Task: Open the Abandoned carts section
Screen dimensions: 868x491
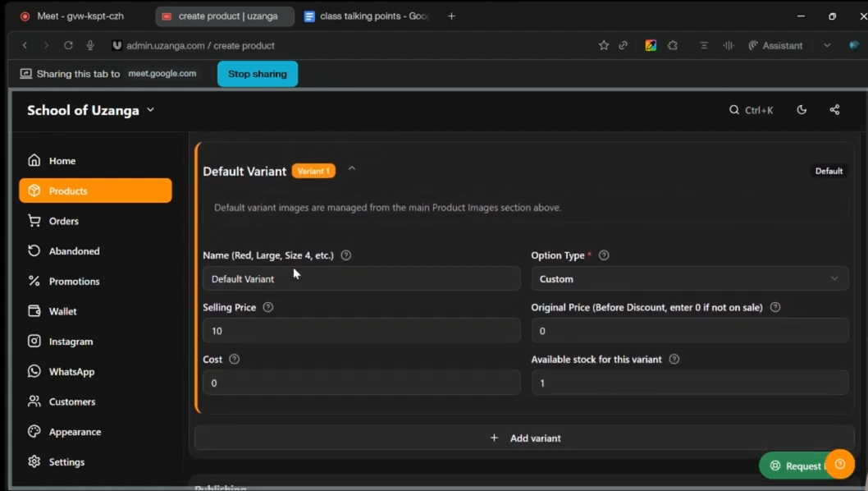Action: (x=95, y=251)
